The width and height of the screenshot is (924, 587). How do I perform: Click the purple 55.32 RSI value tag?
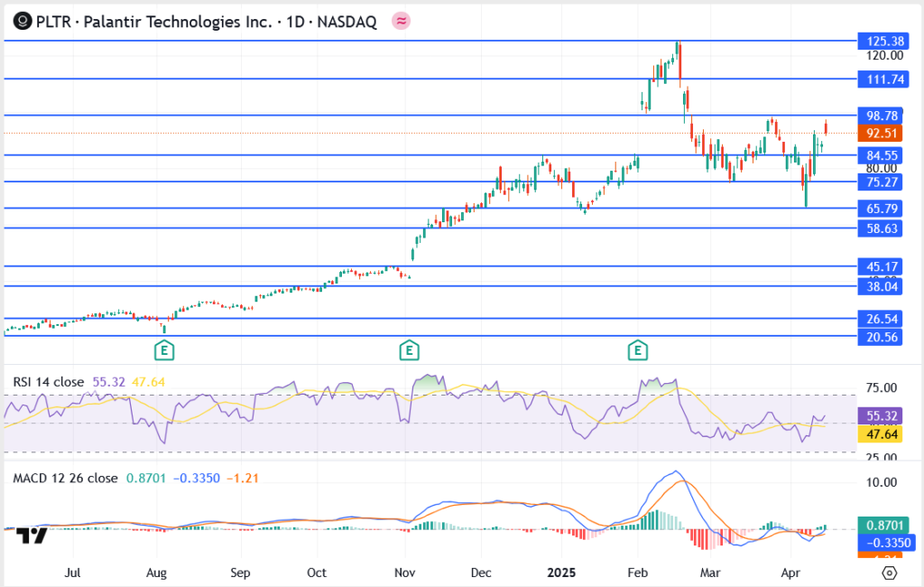[881, 415]
